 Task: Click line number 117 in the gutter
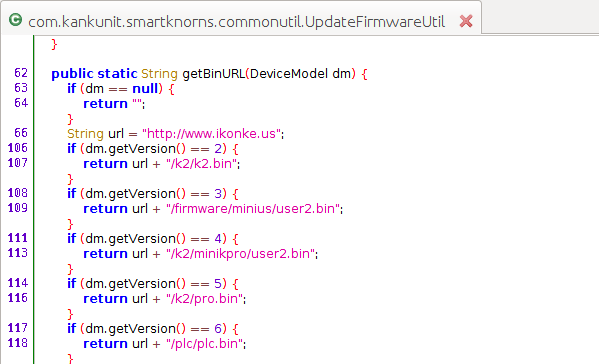18,328
